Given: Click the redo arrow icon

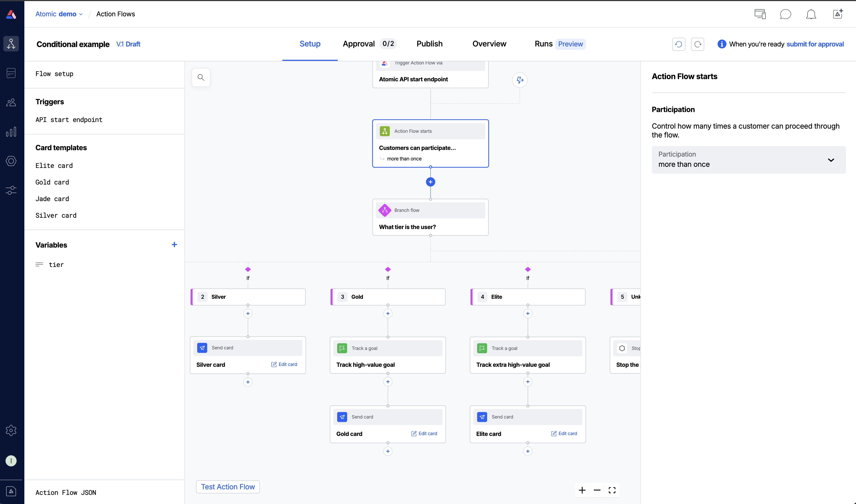Looking at the screenshot, I should (697, 44).
